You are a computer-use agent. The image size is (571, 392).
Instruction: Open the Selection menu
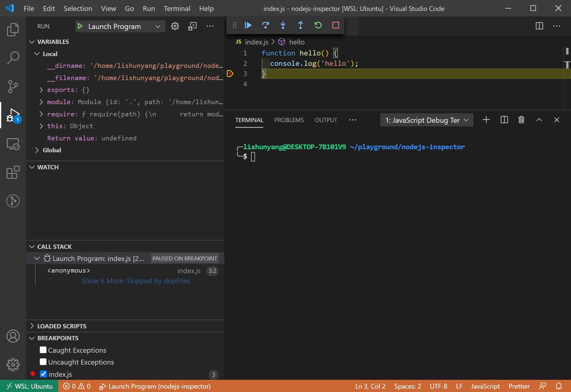click(78, 9)
